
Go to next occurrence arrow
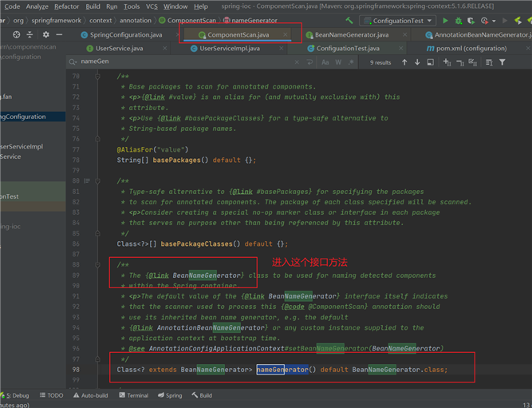417,62
